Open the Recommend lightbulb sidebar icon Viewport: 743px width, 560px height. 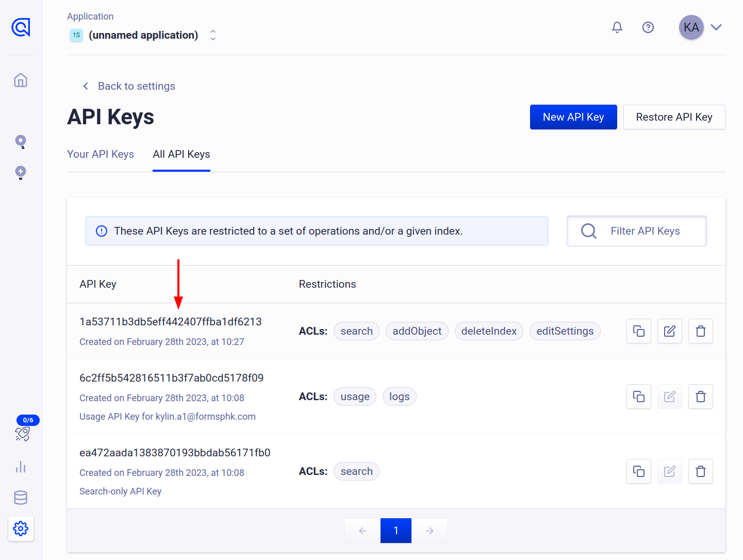[x=21, y=173]
